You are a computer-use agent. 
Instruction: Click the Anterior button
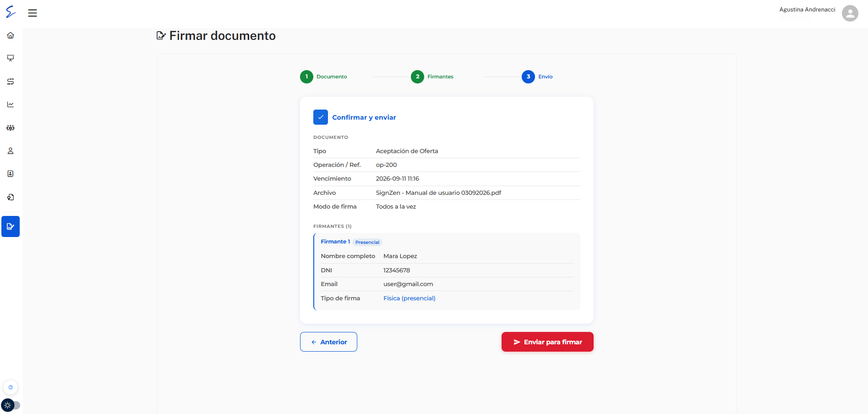pos(328,342)
